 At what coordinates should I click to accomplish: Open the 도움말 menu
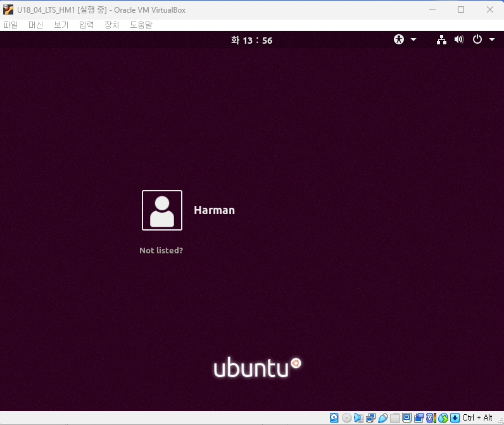(x=141, y=25)
